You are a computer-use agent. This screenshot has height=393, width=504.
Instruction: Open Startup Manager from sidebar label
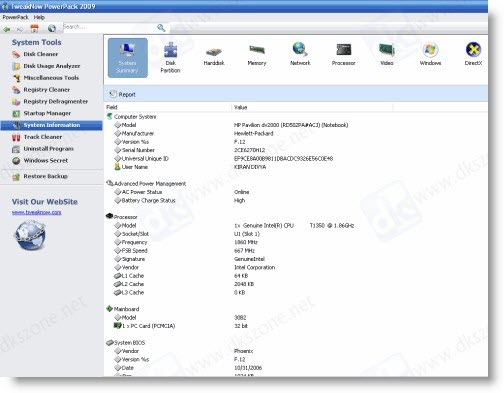coord(47,113)
